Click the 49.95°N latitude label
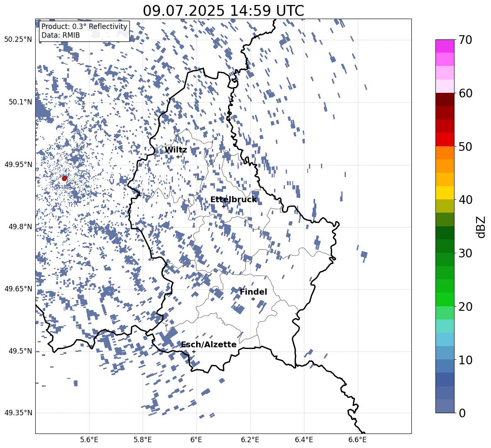 point(18,164)
